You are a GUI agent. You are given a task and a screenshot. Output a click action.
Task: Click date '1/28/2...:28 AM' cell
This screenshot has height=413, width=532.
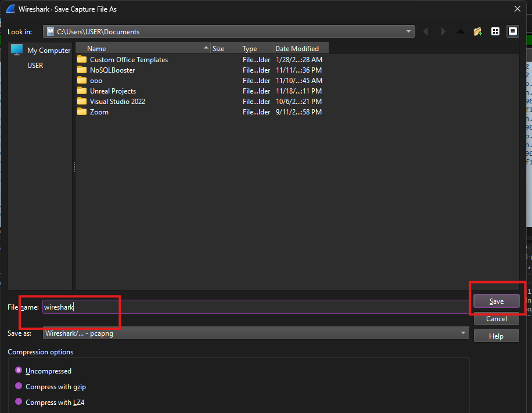click(299, 60)
